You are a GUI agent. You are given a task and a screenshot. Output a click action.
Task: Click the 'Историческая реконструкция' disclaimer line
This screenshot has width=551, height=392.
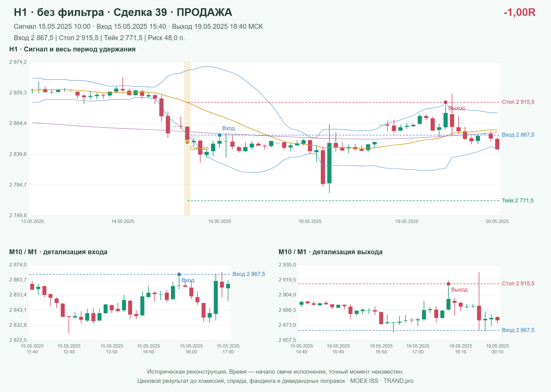[275, 372]
